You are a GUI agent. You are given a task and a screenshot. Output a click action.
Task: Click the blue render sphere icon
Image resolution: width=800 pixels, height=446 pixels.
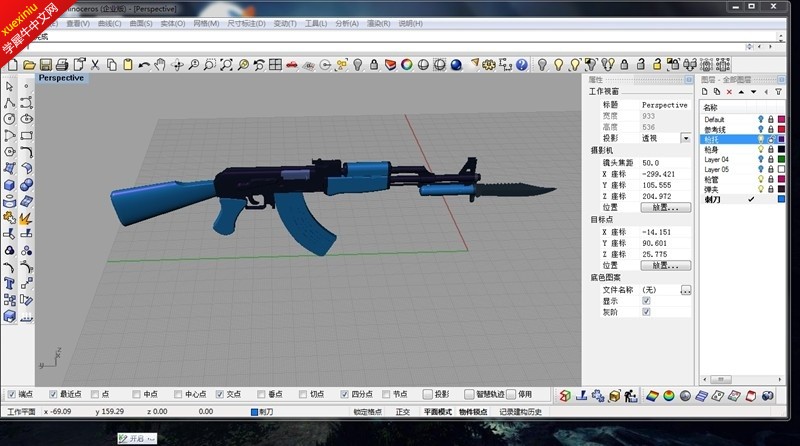pos(456,65)
